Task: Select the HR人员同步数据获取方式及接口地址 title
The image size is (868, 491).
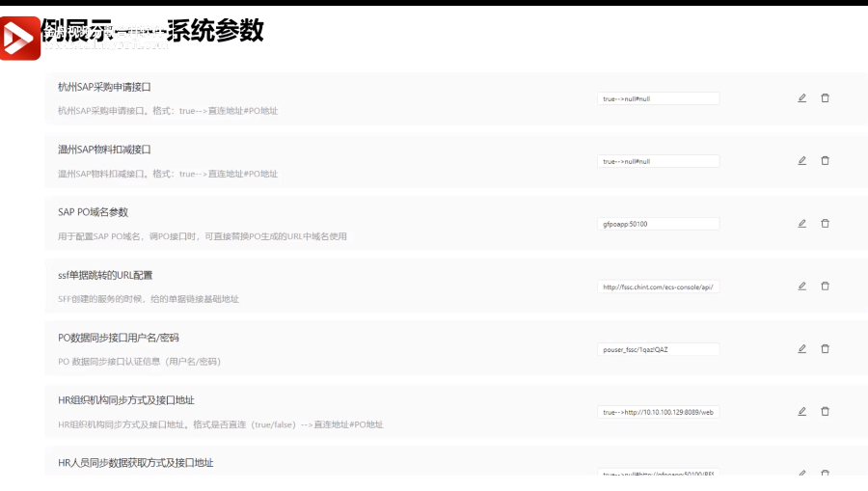Action: coord(136,463)
